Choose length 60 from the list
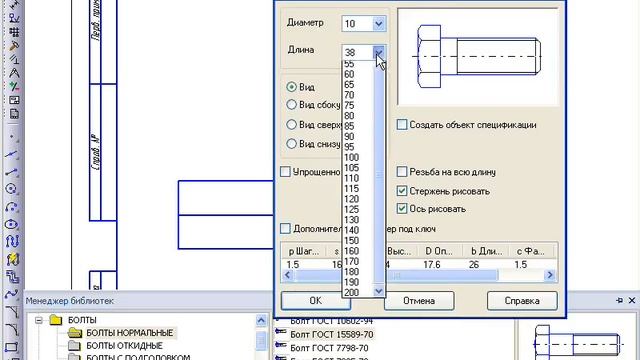The width and height of the screenshot is (640, 360). pyautogui.click(x=349, y=74)
